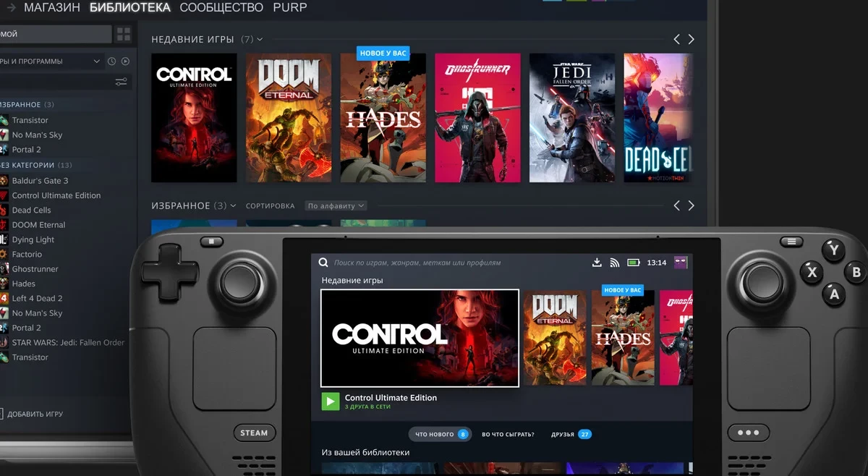Viewport: 868px width, 476px height.
Task: Collapse the 'Избранное' shelf chevron
Action: 233,206
